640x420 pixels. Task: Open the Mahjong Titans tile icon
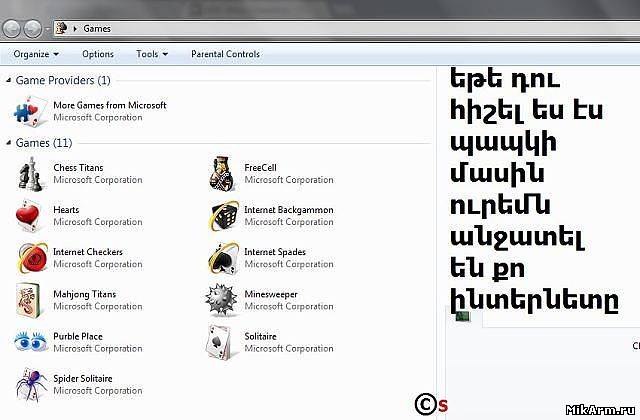click(x=28, y=300)
